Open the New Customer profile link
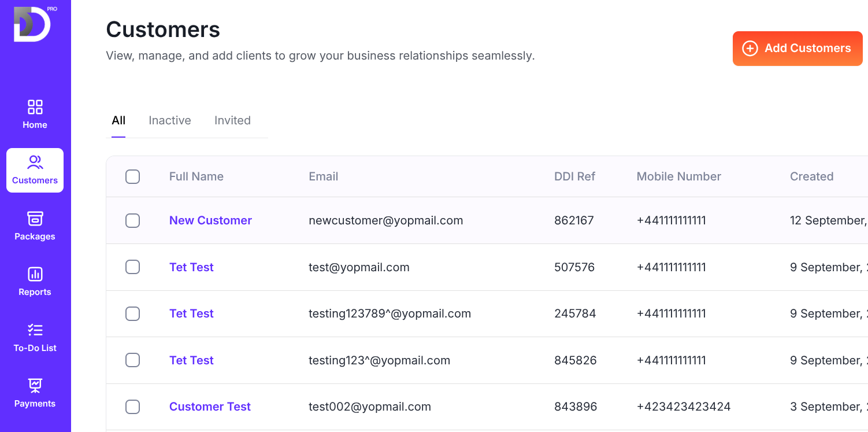The image size is (868, 432). (210, 220)
